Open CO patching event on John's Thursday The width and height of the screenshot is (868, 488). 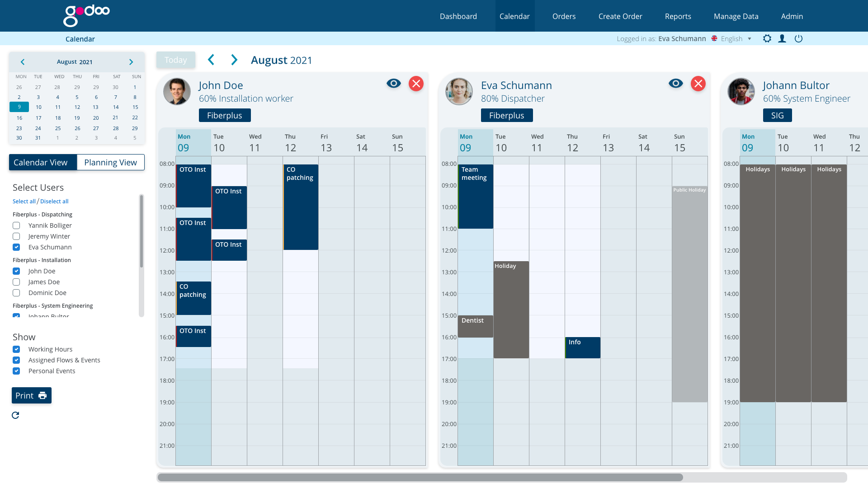[301, 207]
